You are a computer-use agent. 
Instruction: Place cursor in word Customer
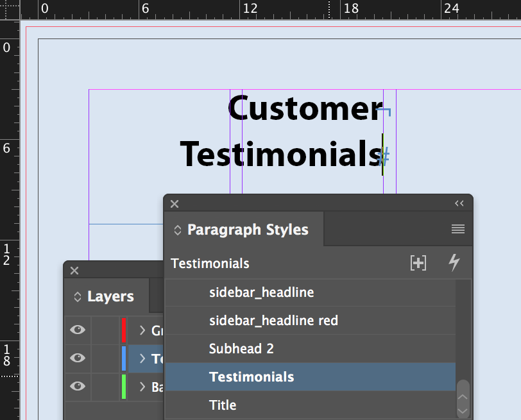[305, 108]
